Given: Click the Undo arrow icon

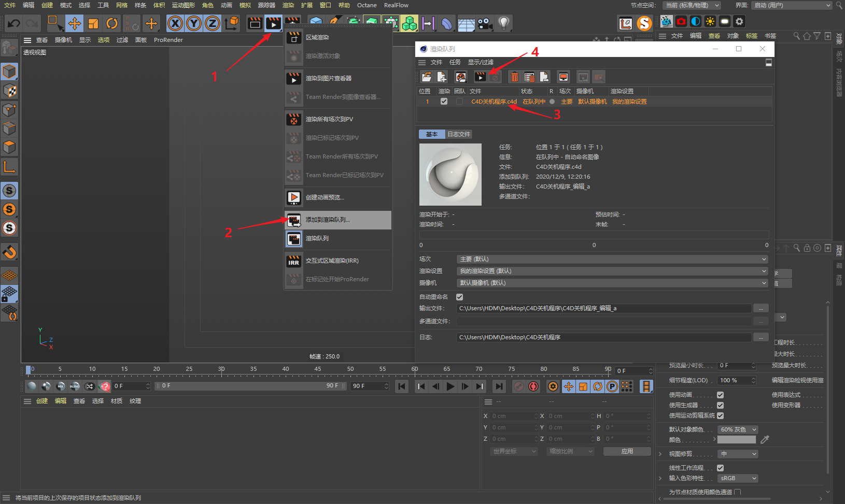Looking at the screenshot, I should [x=14, y=23].
